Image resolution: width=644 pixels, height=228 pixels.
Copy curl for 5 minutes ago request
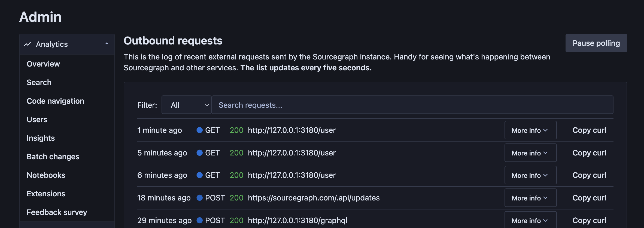point(589,153)
